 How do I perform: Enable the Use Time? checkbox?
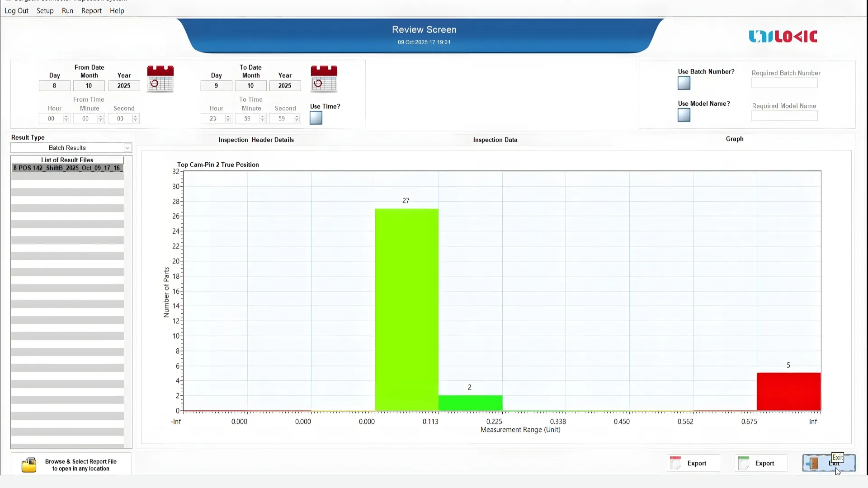pyautogui.click(x=316, y=118)
